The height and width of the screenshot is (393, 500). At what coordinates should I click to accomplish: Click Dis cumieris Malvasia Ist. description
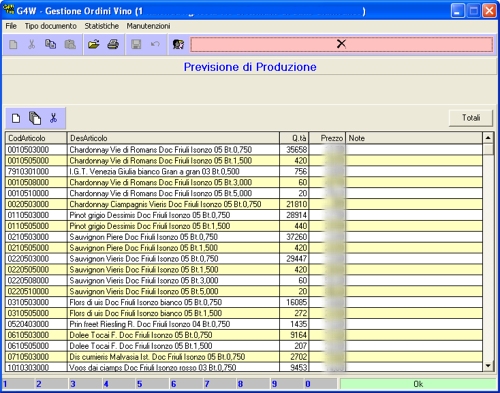173,357
